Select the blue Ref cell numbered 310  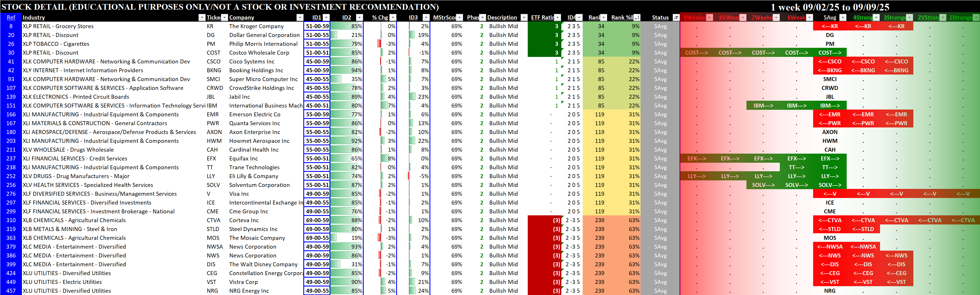point(11,220)
